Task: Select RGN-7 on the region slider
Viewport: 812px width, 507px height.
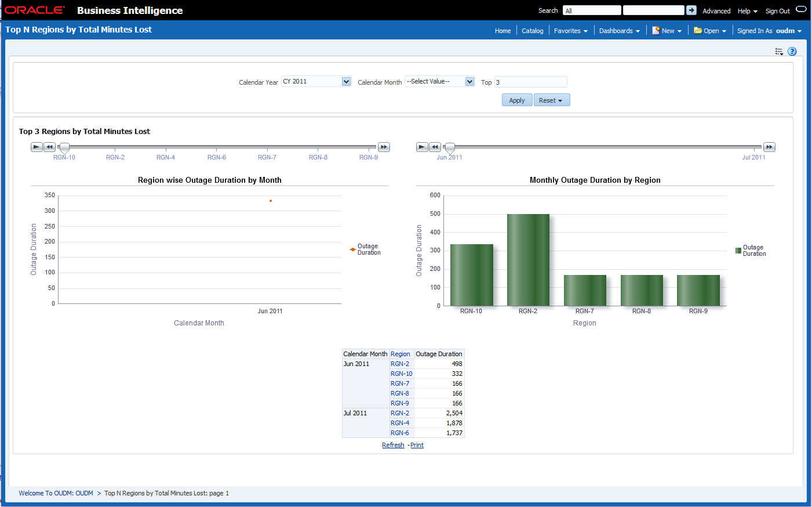Action: point(267,157)
